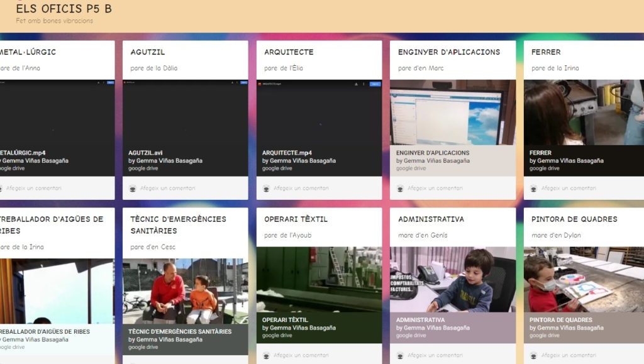Add a comment on the Ferrer post
The height and width of the screenshot is (364, 644).
569,188
